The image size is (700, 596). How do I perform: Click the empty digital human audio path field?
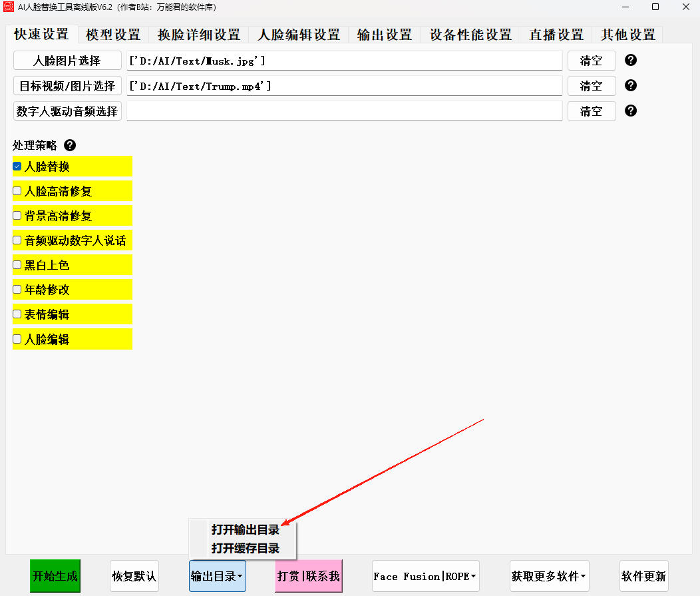[344, 111]
